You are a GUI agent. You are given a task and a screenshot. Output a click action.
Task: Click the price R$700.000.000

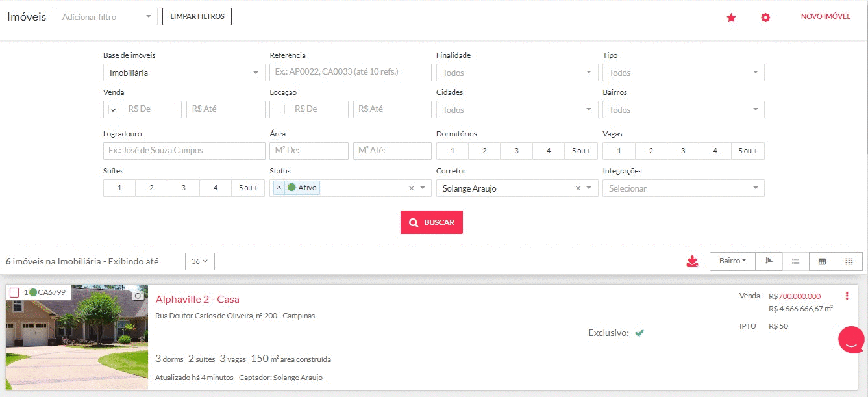click(795, 296)
